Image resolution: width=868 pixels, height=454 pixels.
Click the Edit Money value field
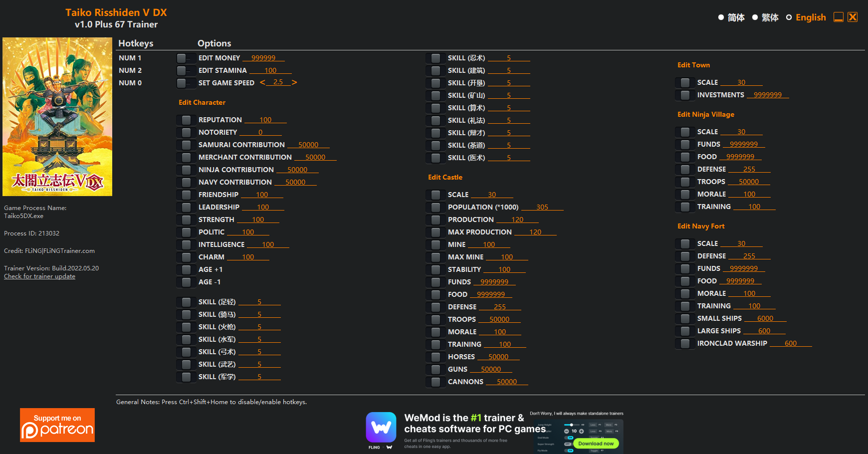tap(263, 58)
